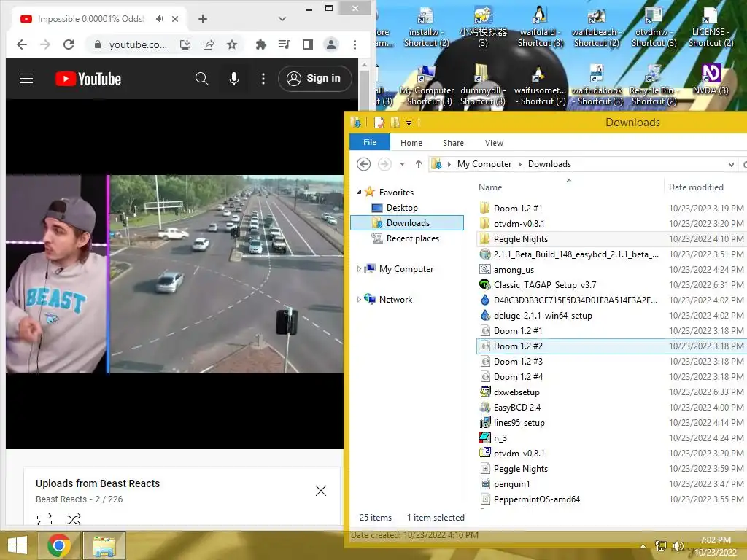Select EasyBCD 2.4 file
This screenshot has height=560, width=747.
click(517, 407)
